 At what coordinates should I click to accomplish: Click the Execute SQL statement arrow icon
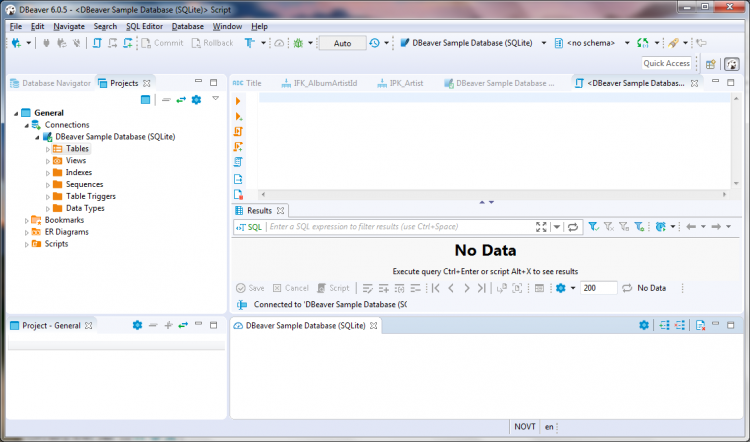tap(238, 101)
